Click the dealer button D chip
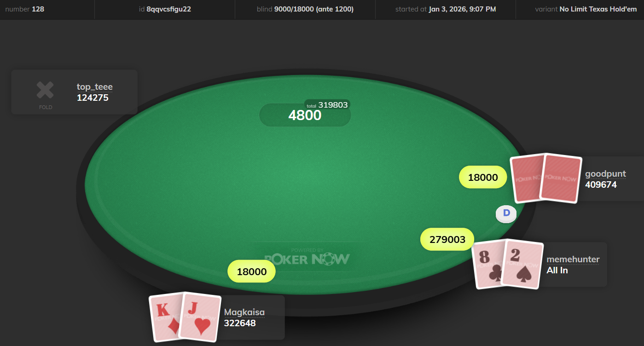644x346 pixels. (x=506, y=213)
